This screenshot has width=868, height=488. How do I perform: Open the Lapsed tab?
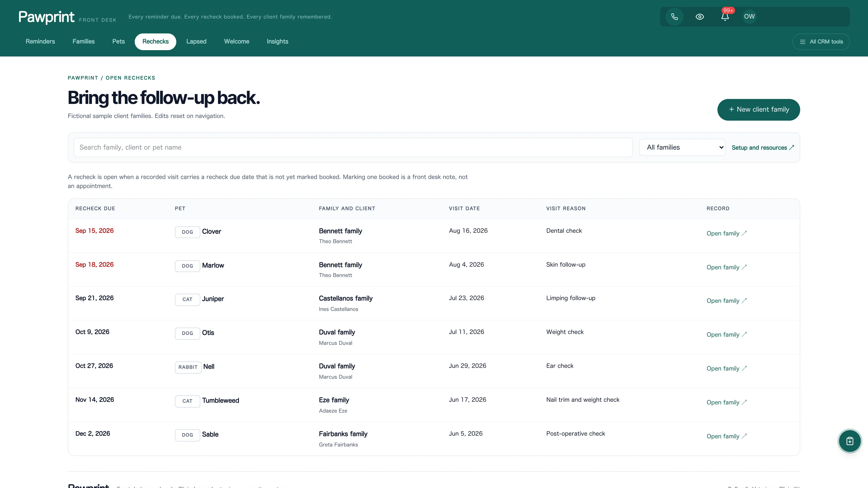click(x=196, y=41)
